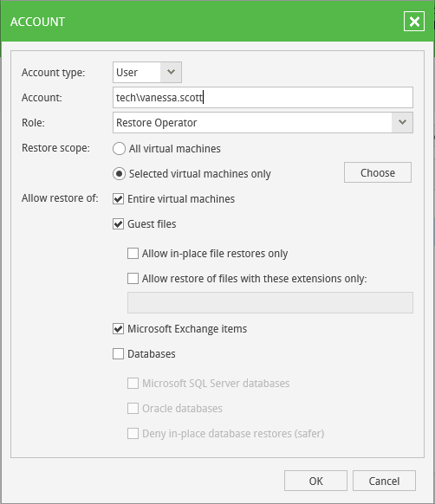Check Allow restore of files with extensions
The width and height of the screenshot is (435, 504).
coord(133,278)
